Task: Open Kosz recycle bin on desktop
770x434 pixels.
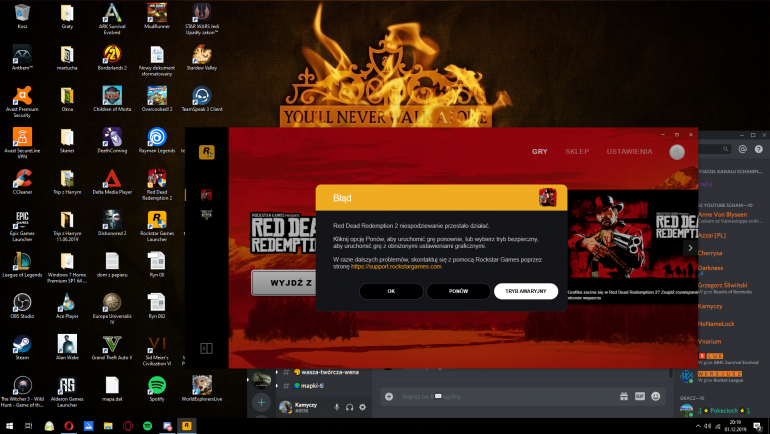Action: (22, 17)
